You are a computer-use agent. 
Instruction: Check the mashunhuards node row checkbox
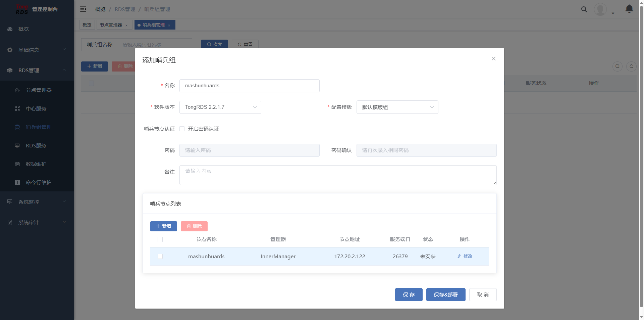[x=160, y=257]
